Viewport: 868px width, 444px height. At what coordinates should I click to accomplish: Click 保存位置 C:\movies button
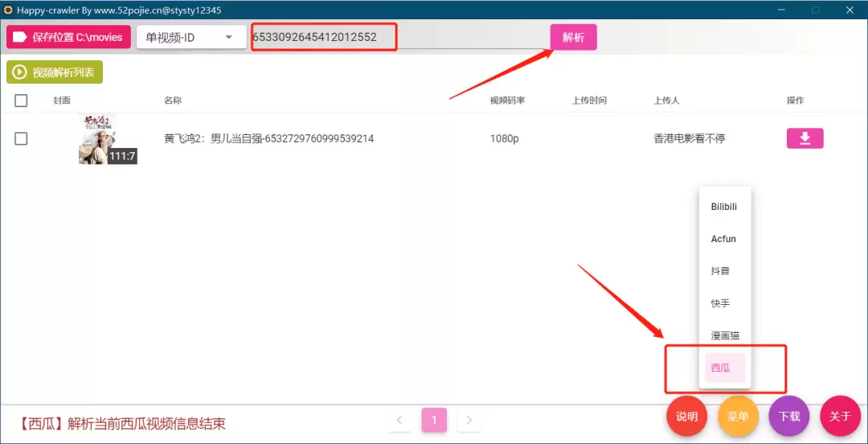[68, 37]
